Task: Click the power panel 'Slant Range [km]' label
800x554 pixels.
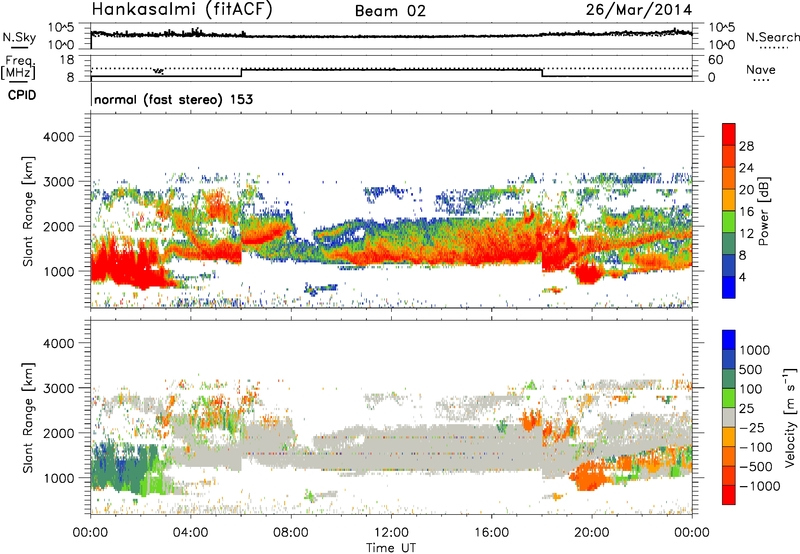Action: pos(28,211)
